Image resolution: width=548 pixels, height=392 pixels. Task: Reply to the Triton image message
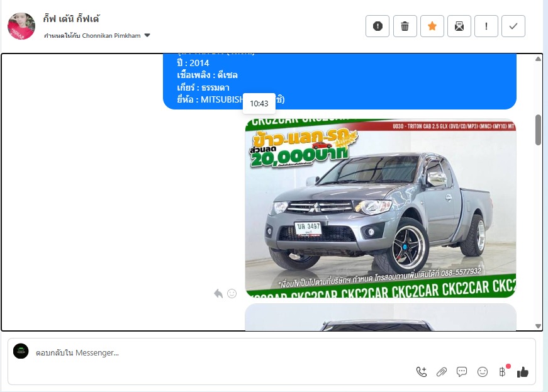coord(218,294)
